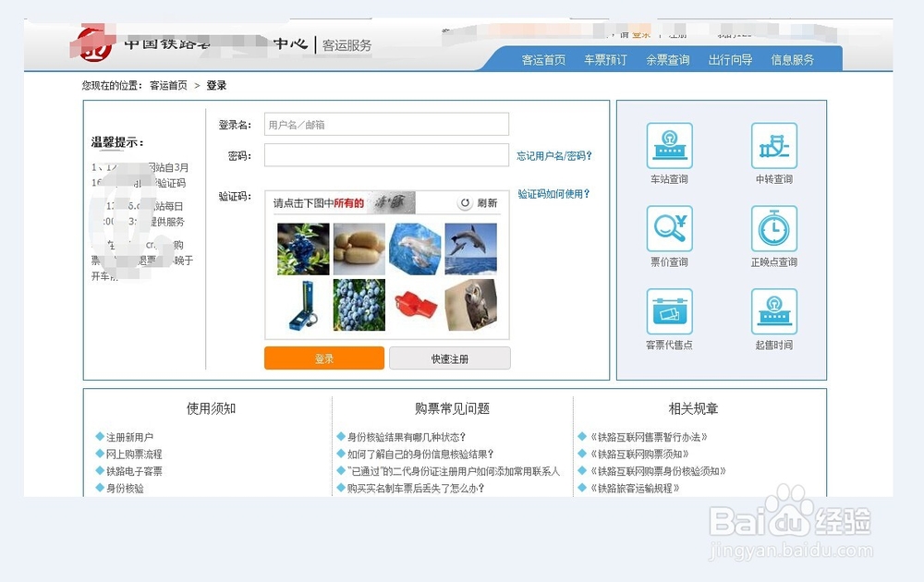This screenshot has height=582, width=924.
Task: Open the 忘记用户名/密码 recovery link
Action: (554, 156)
